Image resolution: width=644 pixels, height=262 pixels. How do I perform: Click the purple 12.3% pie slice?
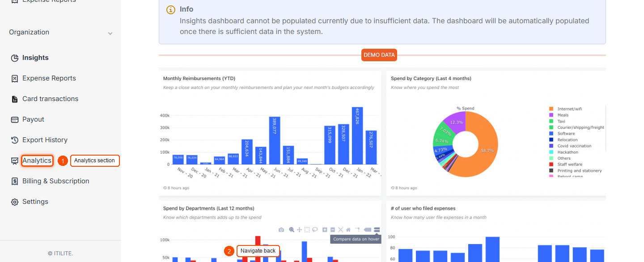click(456, 122)
